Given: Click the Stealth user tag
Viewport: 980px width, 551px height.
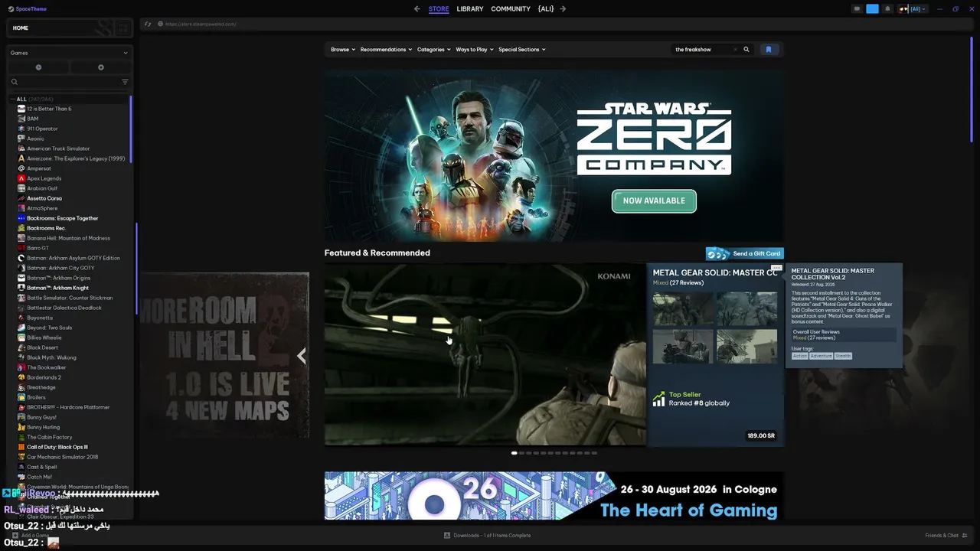Looking at the screenshot, I should pos(843,356).
